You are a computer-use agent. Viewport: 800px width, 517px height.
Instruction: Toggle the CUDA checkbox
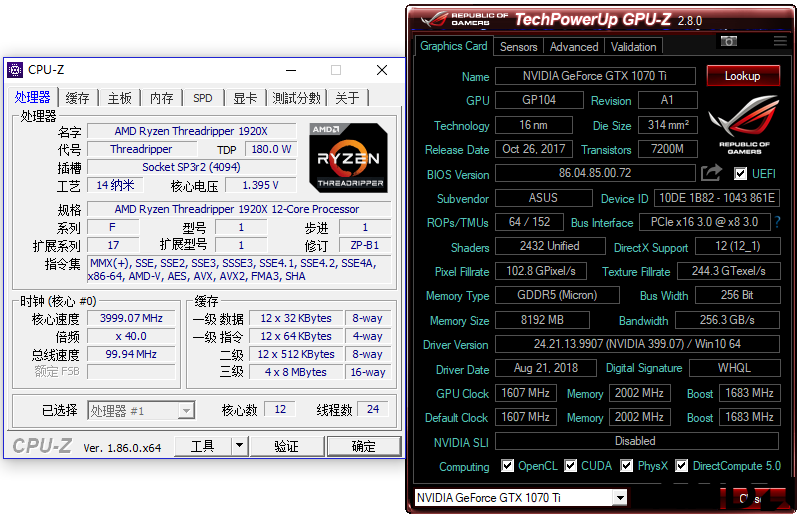click(570, 465)
